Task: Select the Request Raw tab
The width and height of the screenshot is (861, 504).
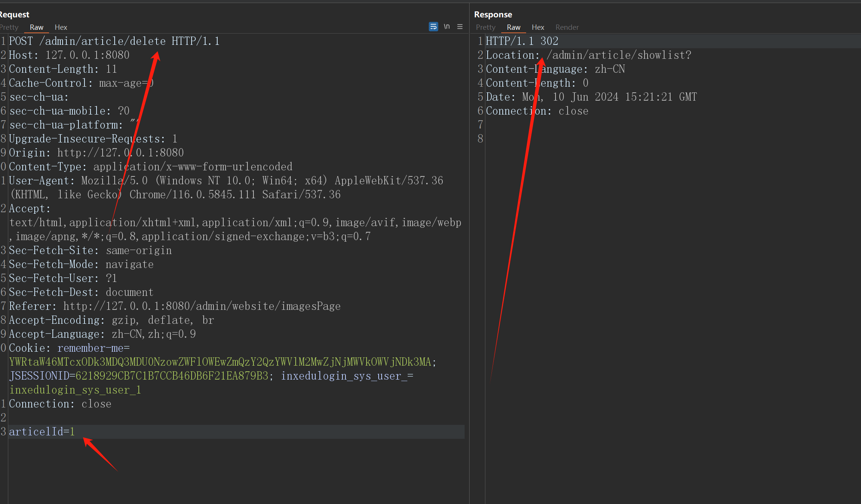Action: pyautogui.click(x=37, y=27)
